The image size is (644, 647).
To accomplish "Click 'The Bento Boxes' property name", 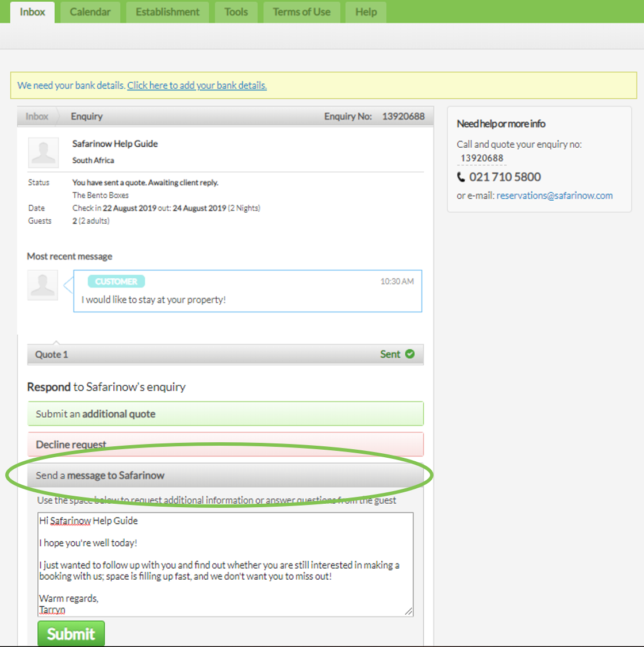I will (101, 195).
